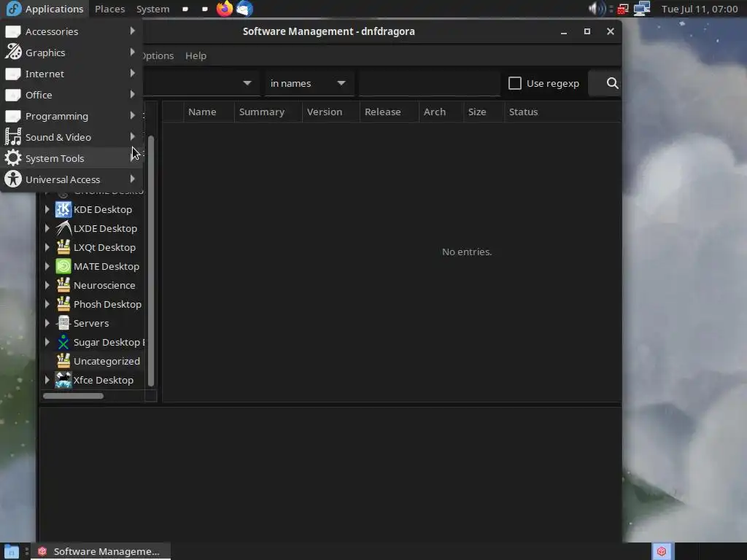The height and width of the screenshot is (560, 747).
Task: Launch Firefox from the top panel
Action: pyautogui.click(x=225, y=9)
